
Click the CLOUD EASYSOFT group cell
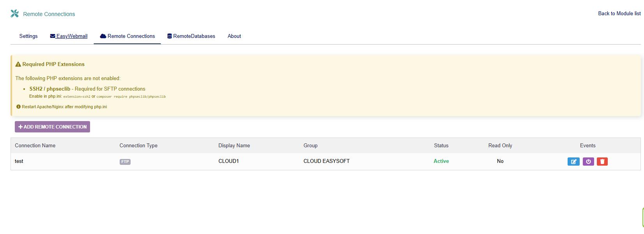tap(327, 161)
